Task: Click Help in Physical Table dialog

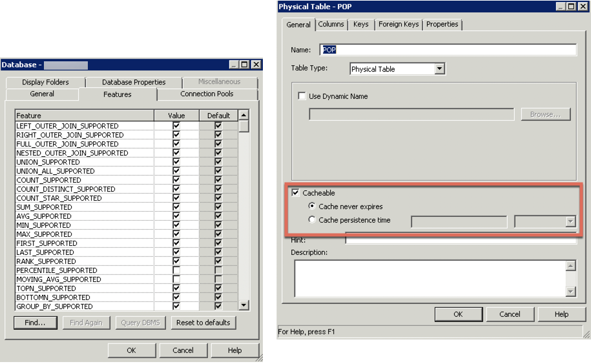Action: click(x=561, y=314)
